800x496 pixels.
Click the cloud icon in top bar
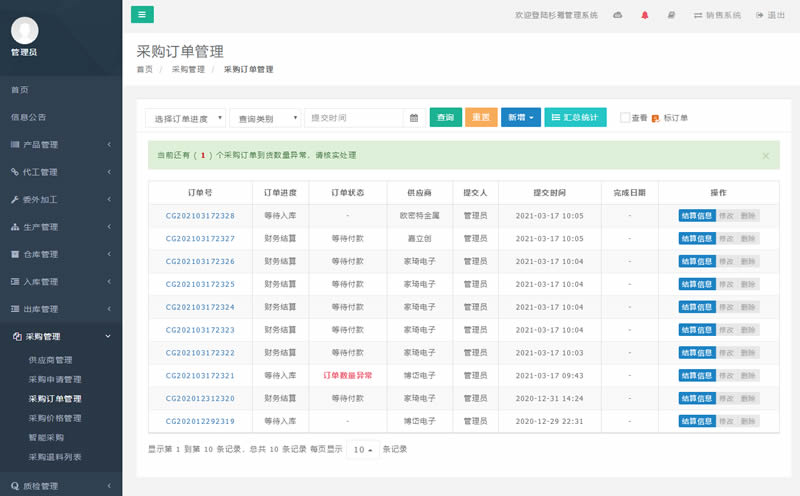coord(618,15)
